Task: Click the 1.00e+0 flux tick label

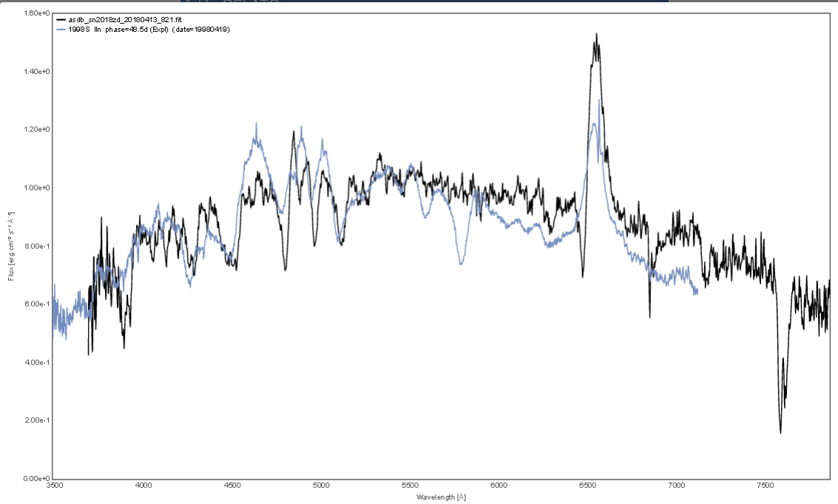Action: (x=37, y=188)
